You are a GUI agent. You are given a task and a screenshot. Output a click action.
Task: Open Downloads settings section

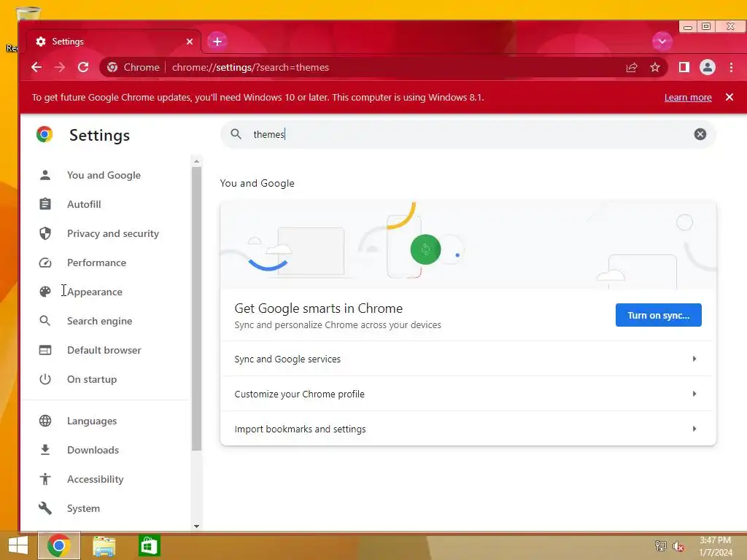pos(93,450)
